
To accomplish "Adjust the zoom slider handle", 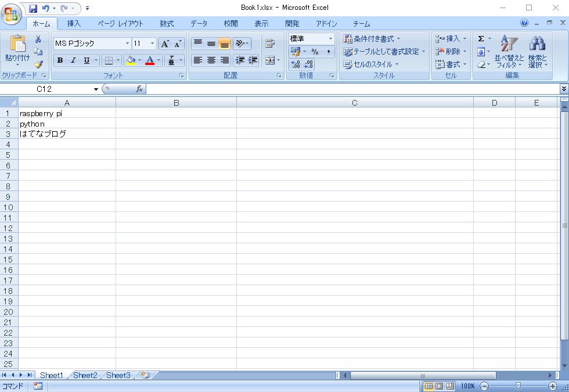I will [518, 386].
